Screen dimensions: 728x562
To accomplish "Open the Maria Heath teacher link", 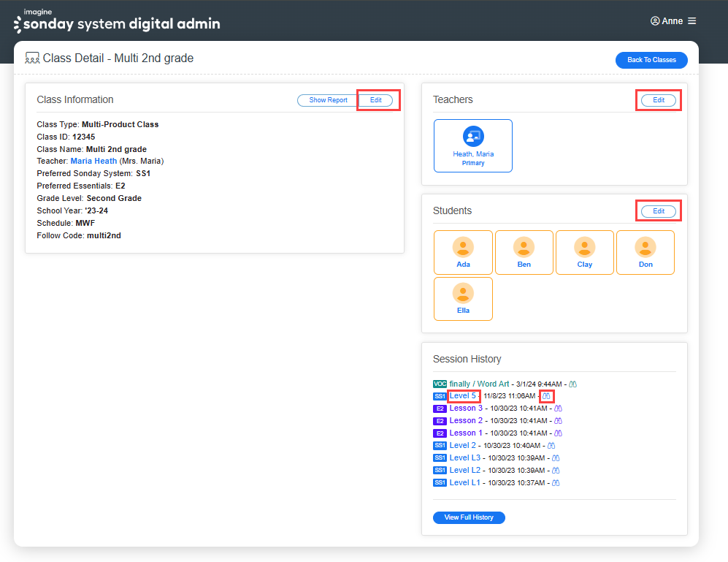I will 93,161.
